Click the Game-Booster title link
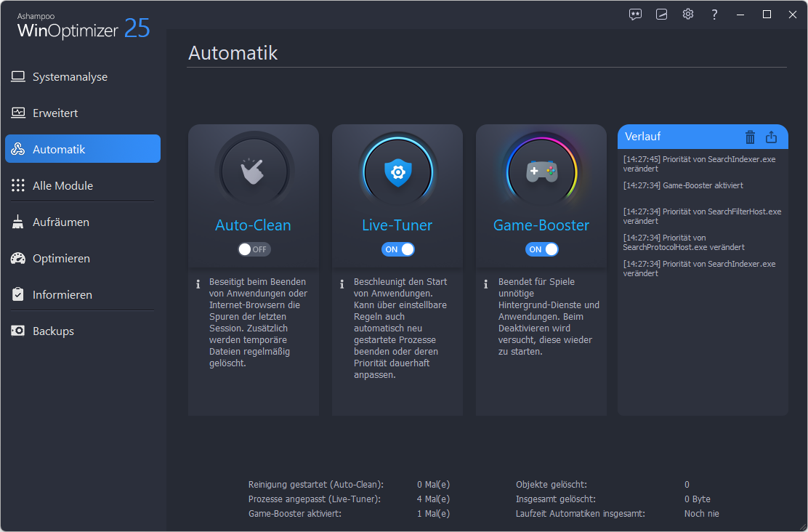The height and width of the screenshot is (532, 808). tap(541, 225)
